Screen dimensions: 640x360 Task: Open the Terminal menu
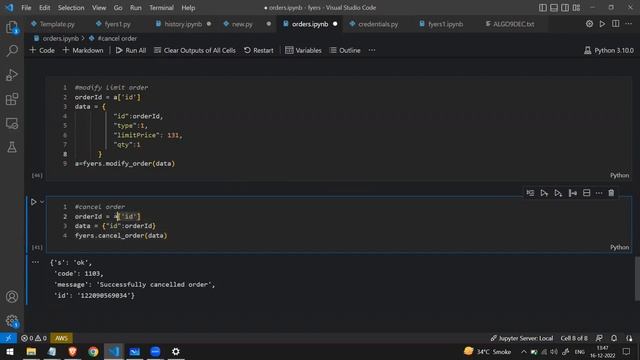click(x=161, y=8)
